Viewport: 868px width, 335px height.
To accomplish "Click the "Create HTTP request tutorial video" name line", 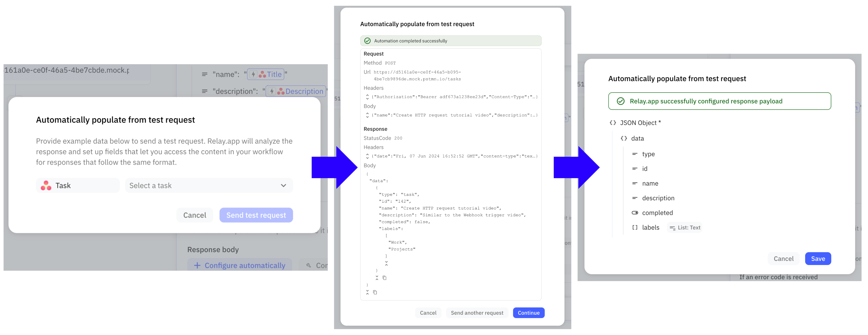I will (x=440, y=208).
